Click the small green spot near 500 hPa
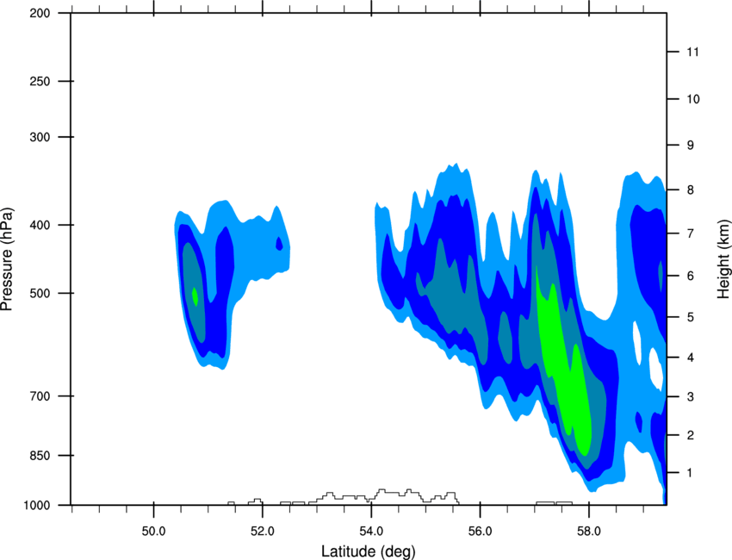Viewport: 732px width, 560px height. (x=195, y=296)
